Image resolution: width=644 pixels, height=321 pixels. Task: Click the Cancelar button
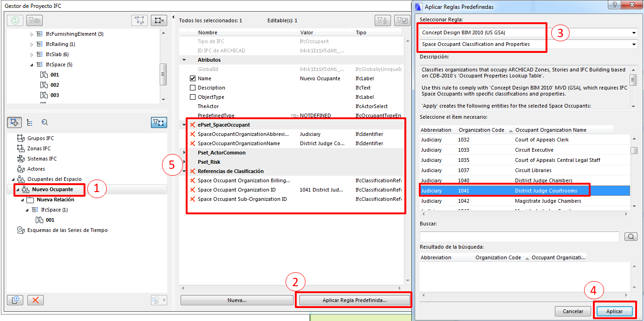(573, 311)
